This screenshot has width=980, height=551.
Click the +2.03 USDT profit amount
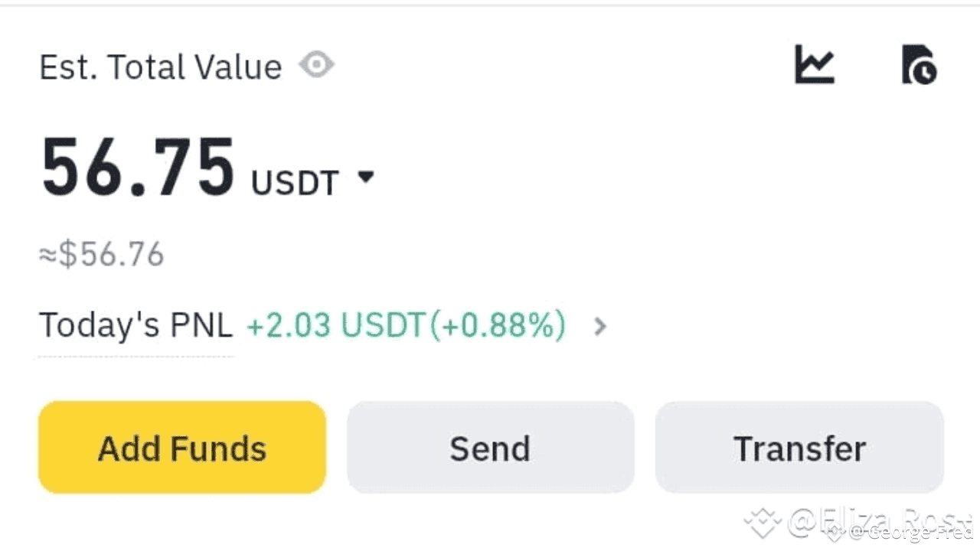click(335, 326)
